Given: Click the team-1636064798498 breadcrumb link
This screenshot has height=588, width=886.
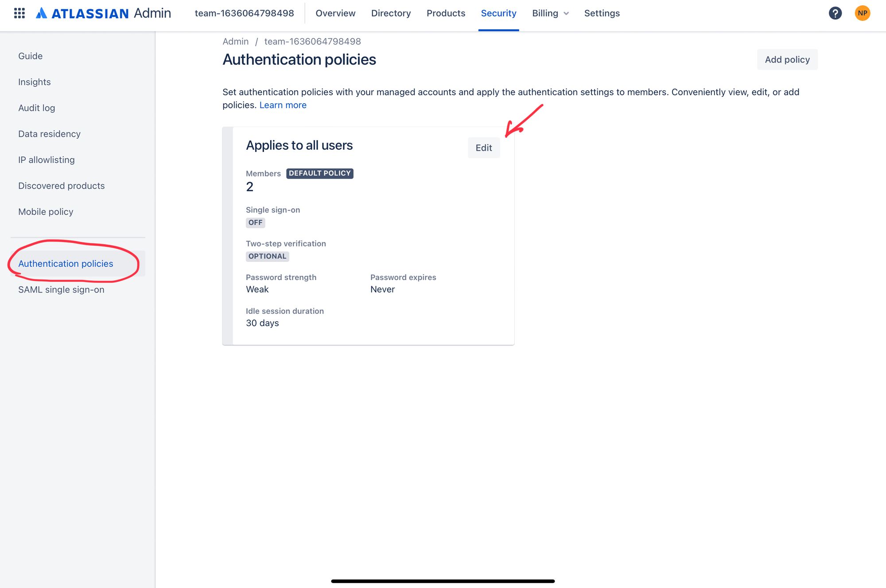Looking at the screenshot, I should tap(313, 42).
